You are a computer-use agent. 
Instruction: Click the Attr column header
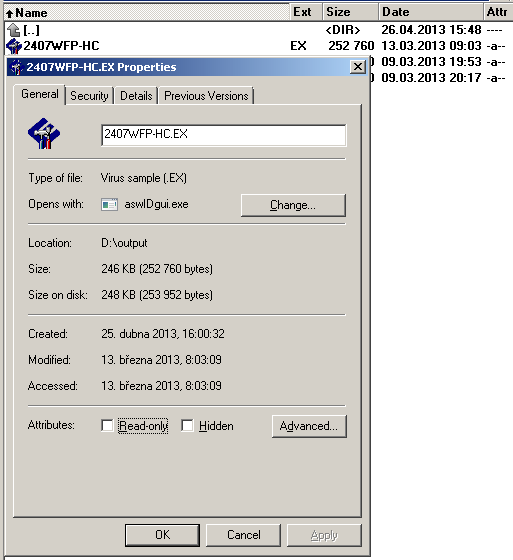pyautogui.click(x=498, y=12)
